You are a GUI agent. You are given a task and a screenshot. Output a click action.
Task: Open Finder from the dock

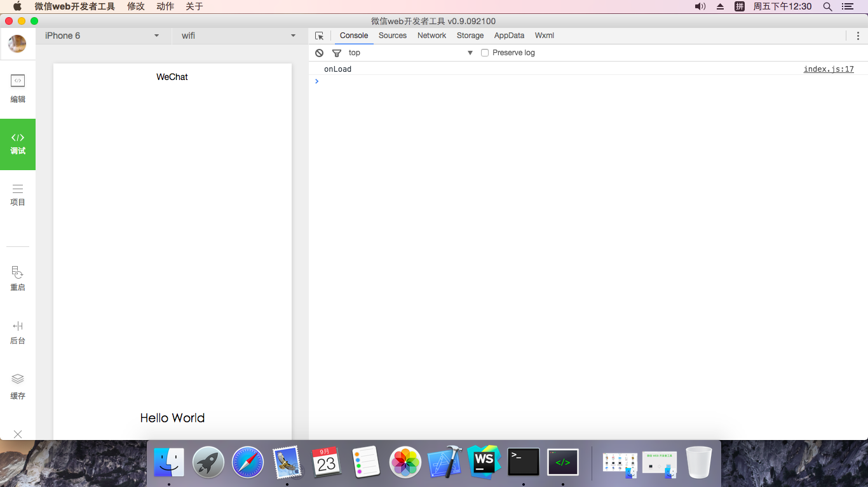click(169, 462)
